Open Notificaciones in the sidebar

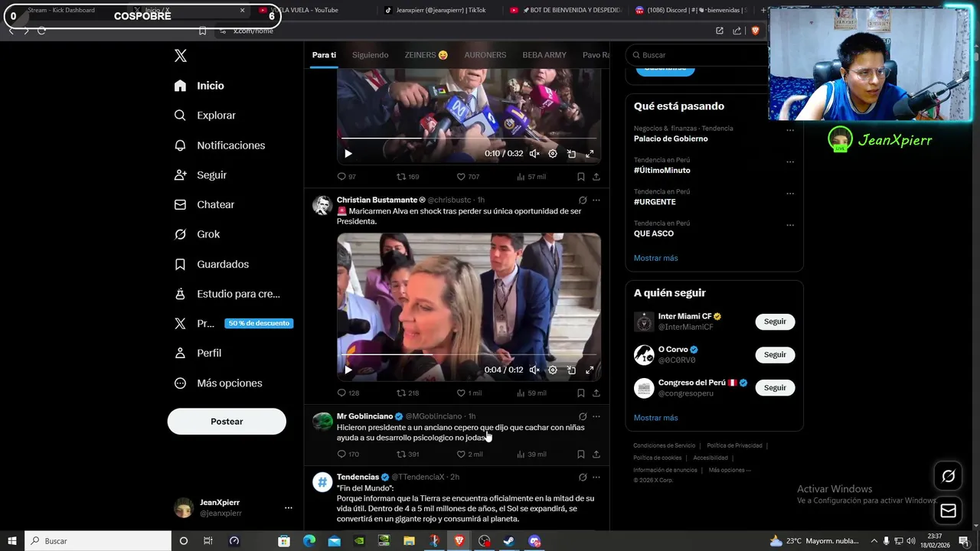pos(220,145)
